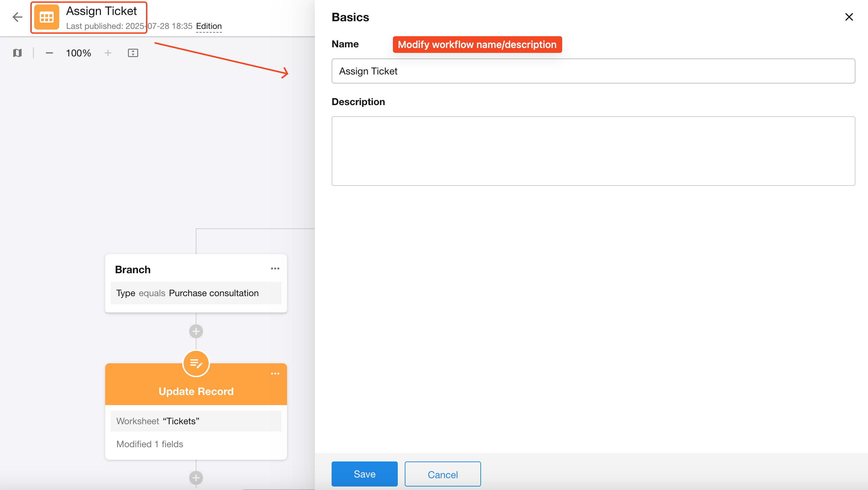Click the orange workflow table icon

click(x=47, y=17)
